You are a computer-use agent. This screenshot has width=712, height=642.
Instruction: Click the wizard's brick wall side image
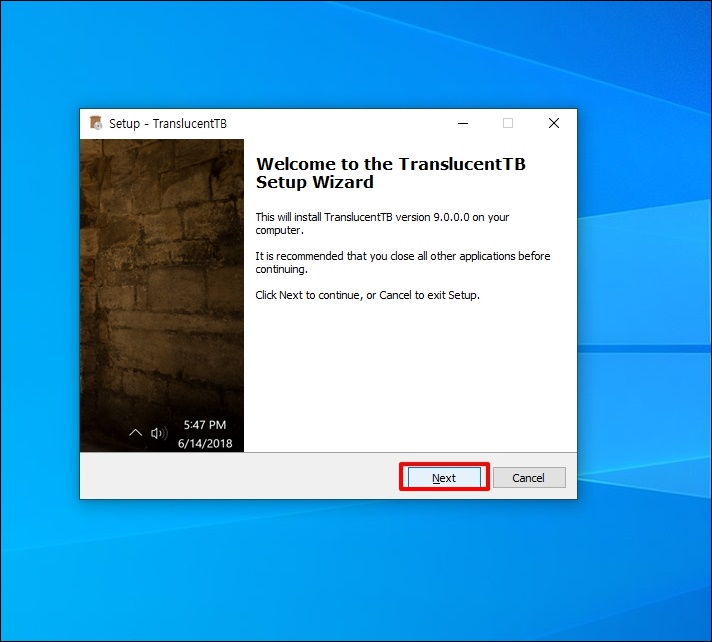pos(162,295)
